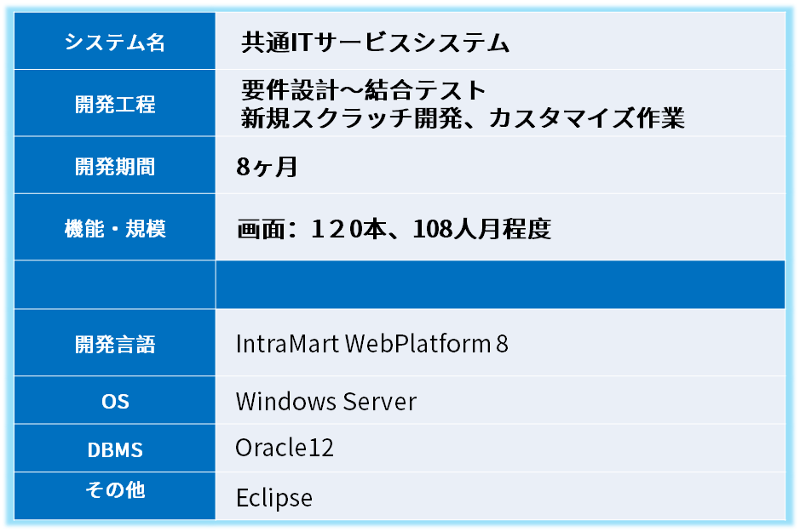The width and height of the screenshot is (800, 532).
Task: Click the カスタマイズ作業 text
Action: tap(587, 117)
